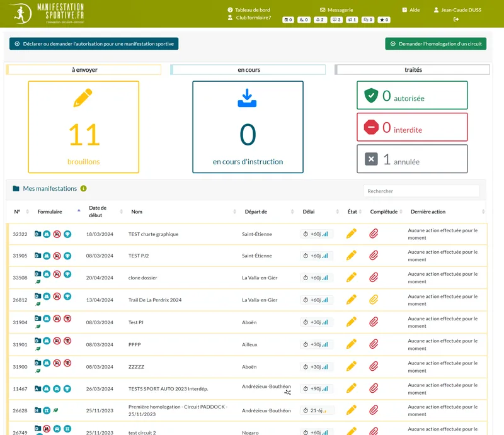Viewport: 504px width, 435px height.
Task: Click date 18/03/2024 cell
Action: (x=100, y=234)
